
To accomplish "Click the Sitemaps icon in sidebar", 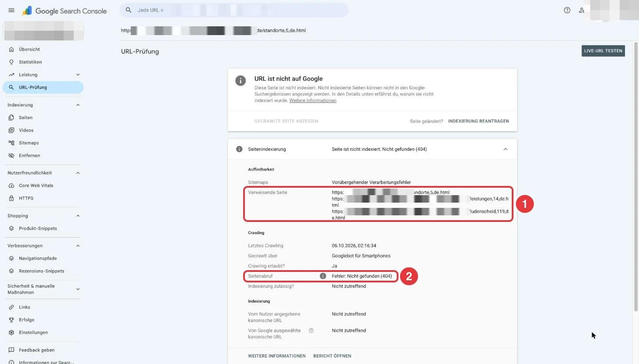I will tap(11, 143).
